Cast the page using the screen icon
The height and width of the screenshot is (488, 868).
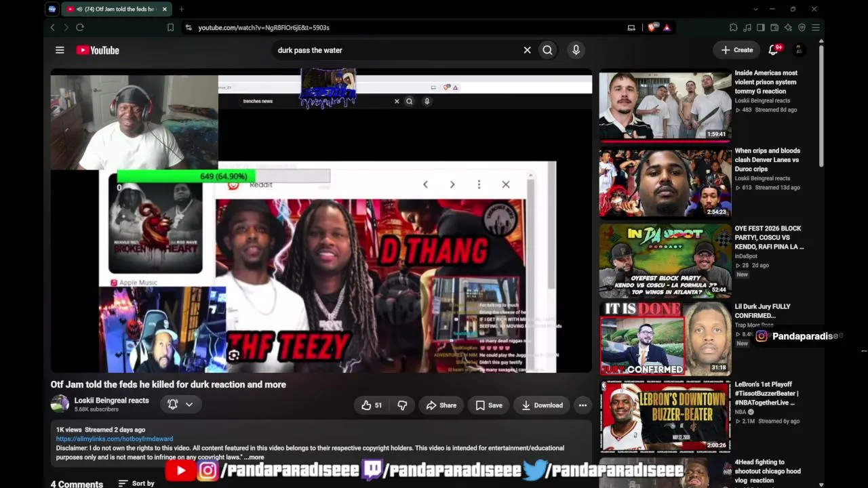point(631,28)
